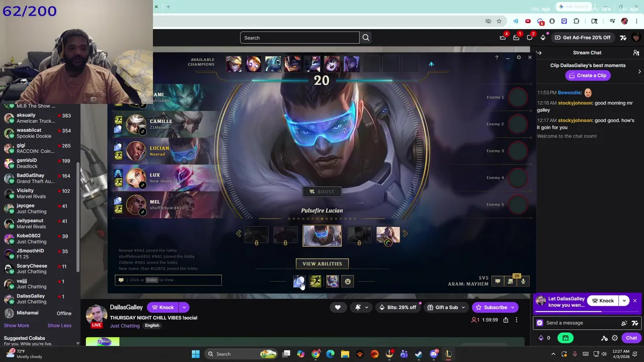Toggle the voice microphone in champion select

(523, 282)
